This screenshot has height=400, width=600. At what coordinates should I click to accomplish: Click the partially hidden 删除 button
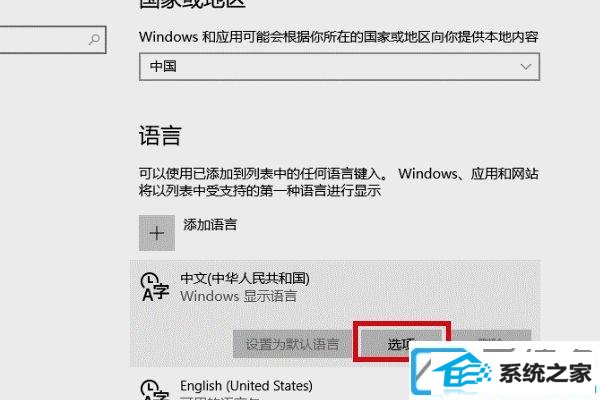[492, 338]
